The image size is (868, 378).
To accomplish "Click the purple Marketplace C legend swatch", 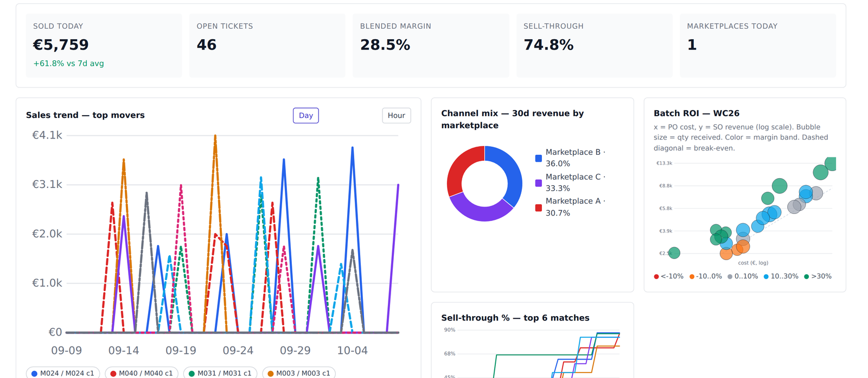I will (x=538, y=183).
